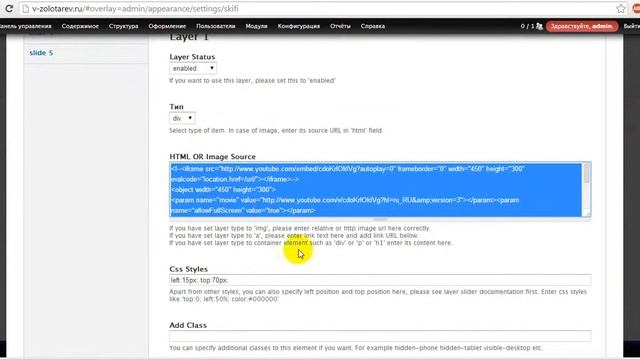Click the Здравствуйте, admin account link
Screen dimensions: 640x360
[582, 26]
